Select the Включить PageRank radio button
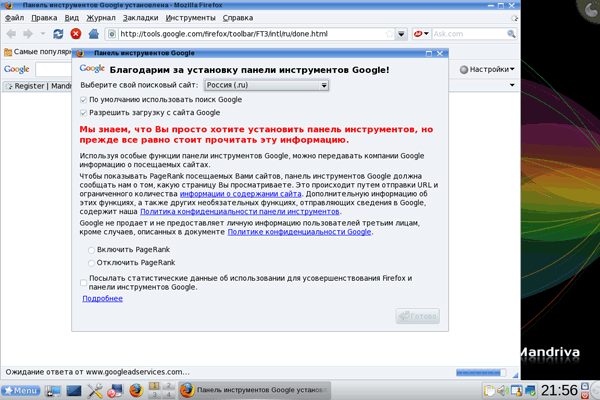 coord(91,250)
